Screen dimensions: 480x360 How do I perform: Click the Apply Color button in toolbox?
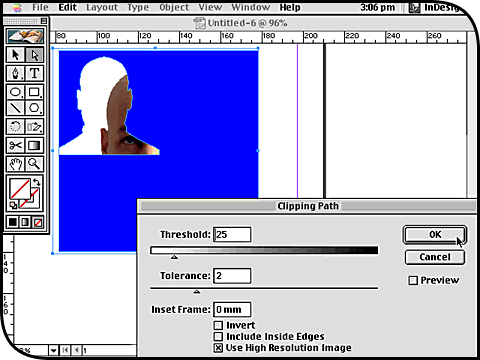click(13, 222)
